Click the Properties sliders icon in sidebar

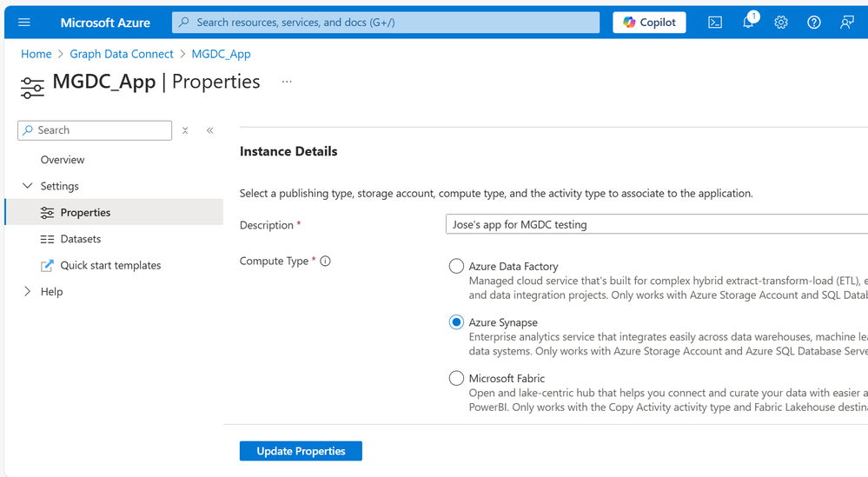click(x=47, y=213)
